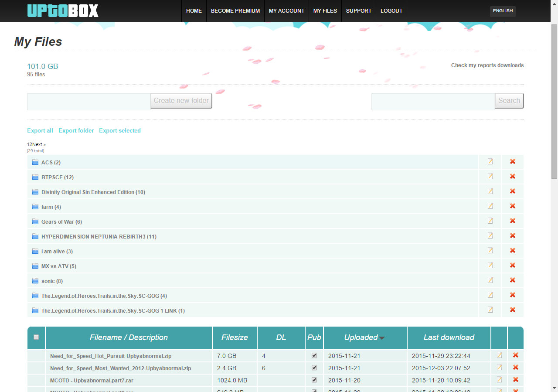Go to HOME in the navigation bar

click(194, 11)
